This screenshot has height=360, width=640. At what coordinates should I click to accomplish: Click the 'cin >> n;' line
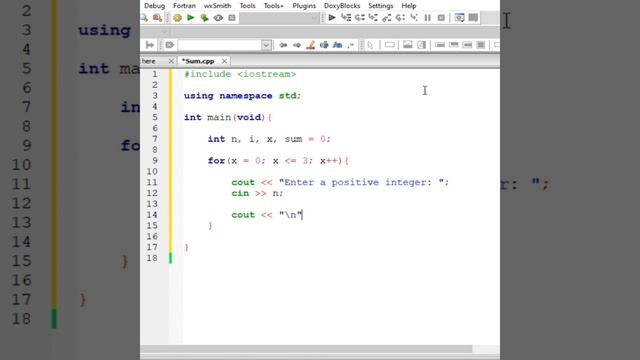[x=257, y=193]
